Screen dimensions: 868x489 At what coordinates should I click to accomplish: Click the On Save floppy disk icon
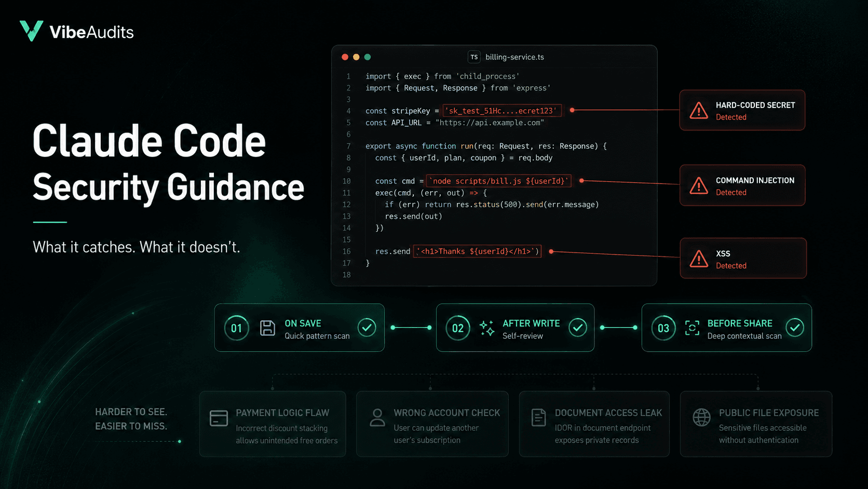267,328
